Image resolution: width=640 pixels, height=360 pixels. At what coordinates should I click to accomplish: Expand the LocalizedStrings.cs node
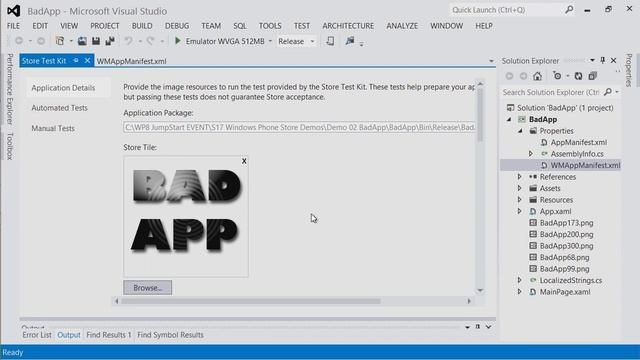click(x=520, y=280)
